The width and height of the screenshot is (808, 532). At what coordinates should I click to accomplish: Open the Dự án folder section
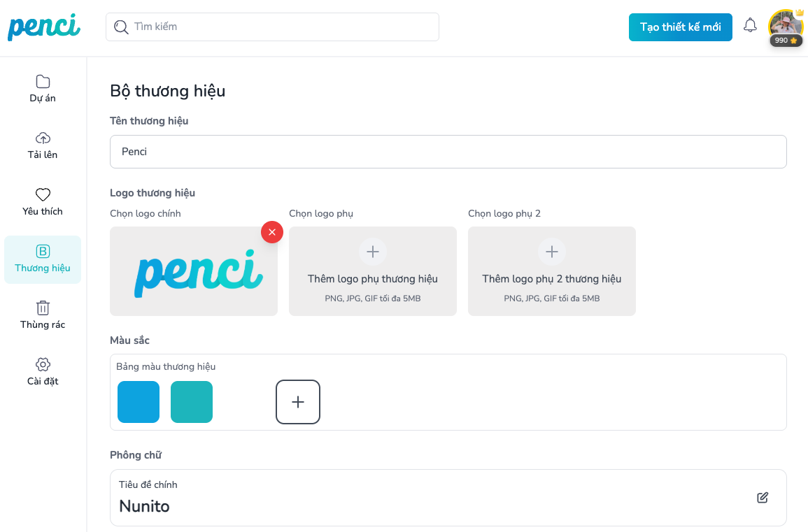[43, 89]
